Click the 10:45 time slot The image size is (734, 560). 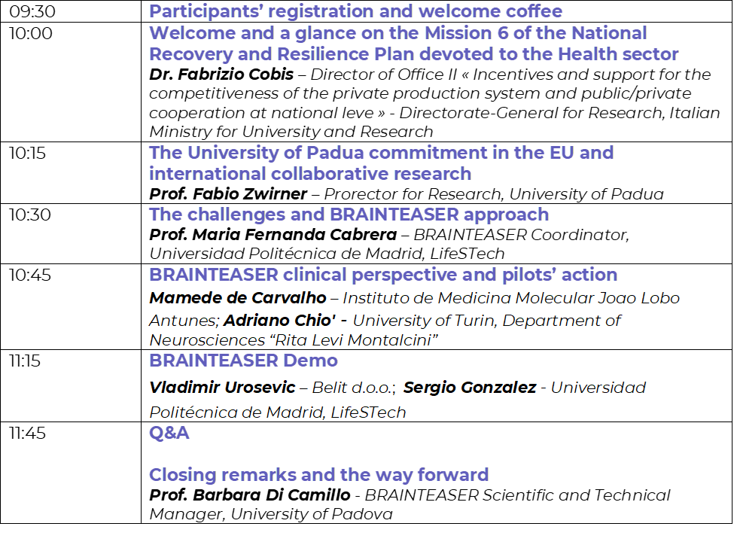click(71, 307)
